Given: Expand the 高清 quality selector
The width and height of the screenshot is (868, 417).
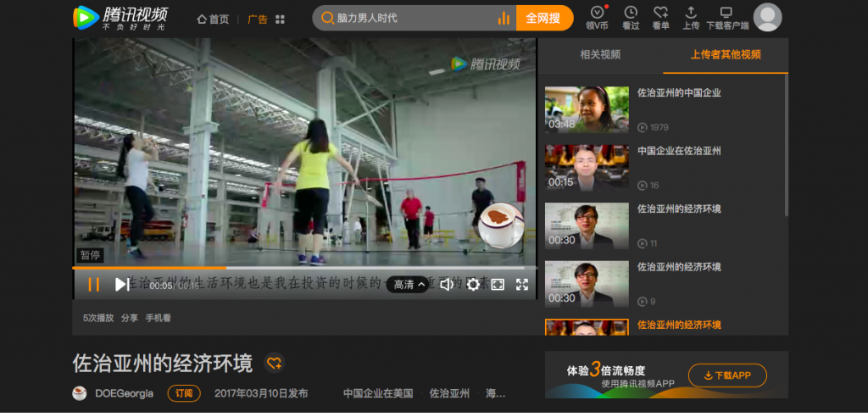Looking at the screenshot, I should (x=409, y=285).
